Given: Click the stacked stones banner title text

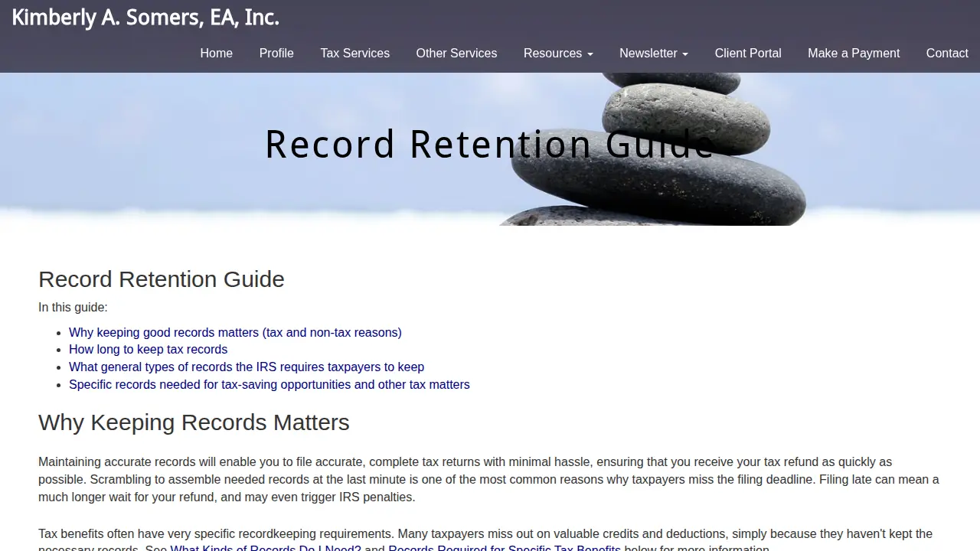Looking at the screenshot, I should click(490, 144).
